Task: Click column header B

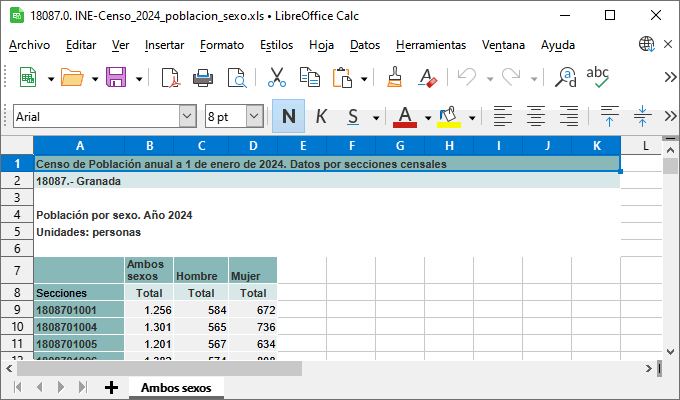Action: tap(148, 146)
